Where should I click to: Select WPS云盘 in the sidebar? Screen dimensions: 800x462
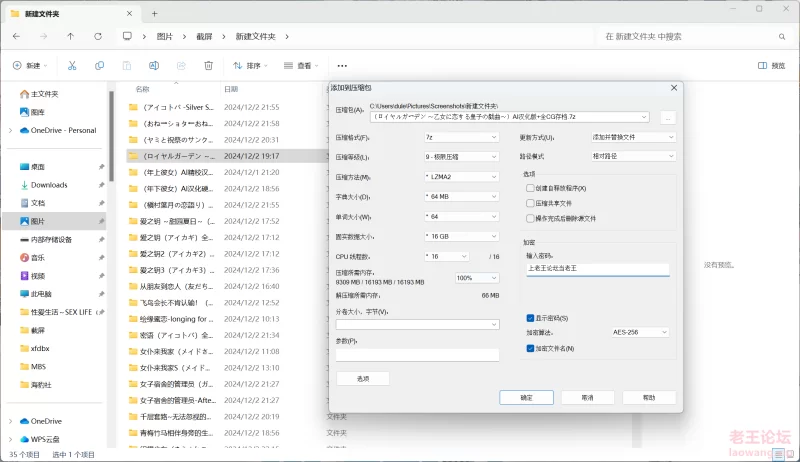40,439
